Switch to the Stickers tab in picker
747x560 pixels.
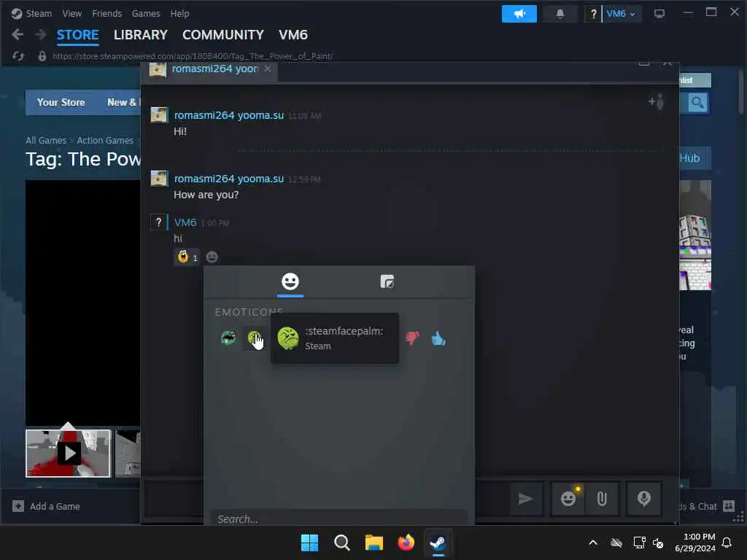(x=387, y=282)
